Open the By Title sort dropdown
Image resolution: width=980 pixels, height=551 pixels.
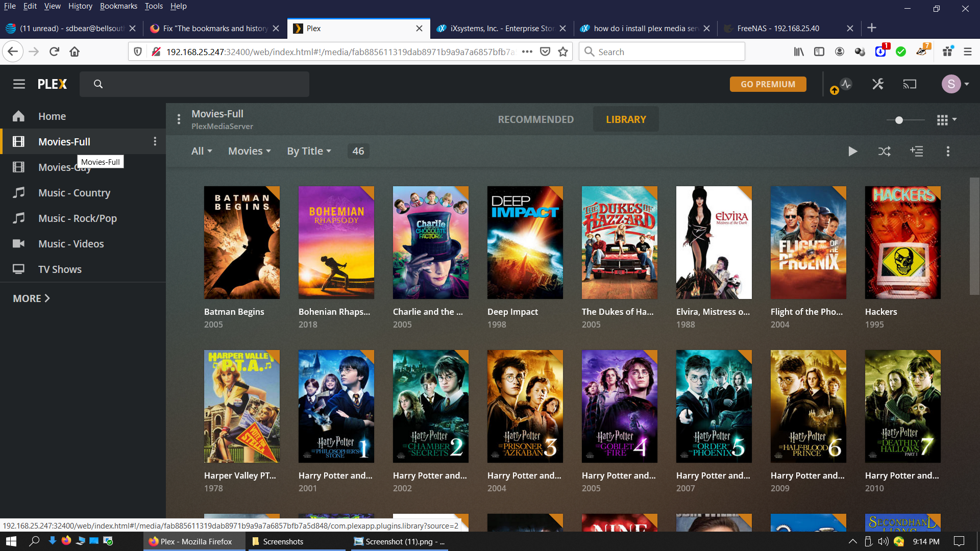pos(309,151)
